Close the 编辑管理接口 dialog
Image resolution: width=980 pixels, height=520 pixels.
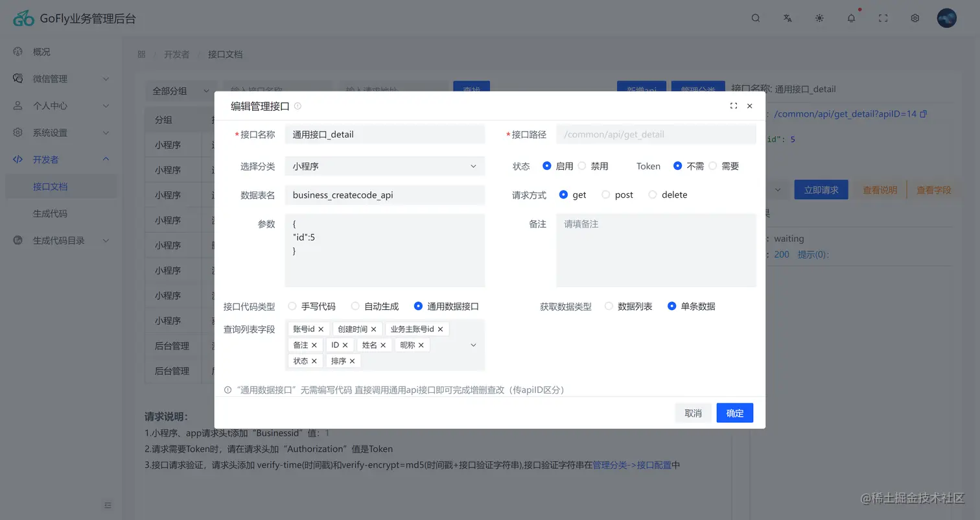(750, 106)
